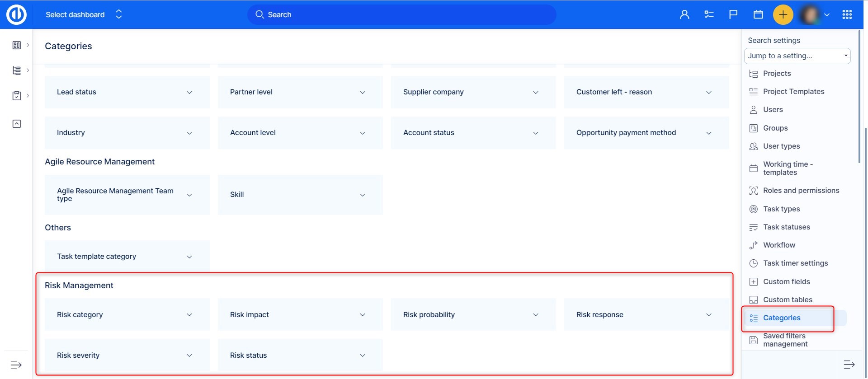Click the flag icon in top bar
The height and width of the screenshot is (379, 868).
[x=733, y=14]
